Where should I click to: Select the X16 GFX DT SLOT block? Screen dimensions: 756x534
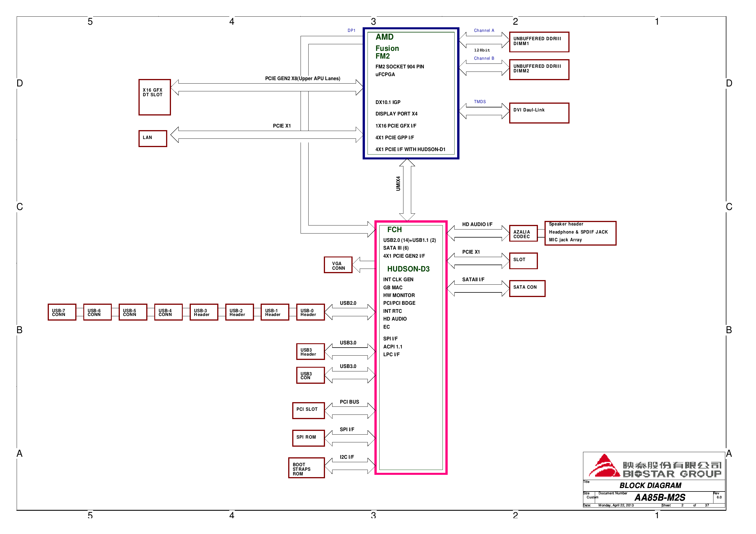point(154,97)
